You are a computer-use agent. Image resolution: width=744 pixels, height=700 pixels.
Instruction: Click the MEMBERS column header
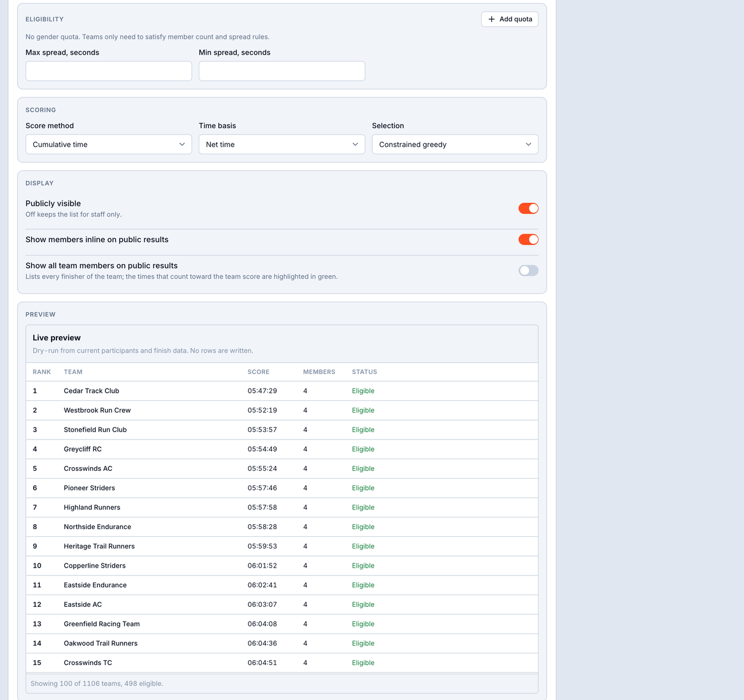[x=319, y=372]
